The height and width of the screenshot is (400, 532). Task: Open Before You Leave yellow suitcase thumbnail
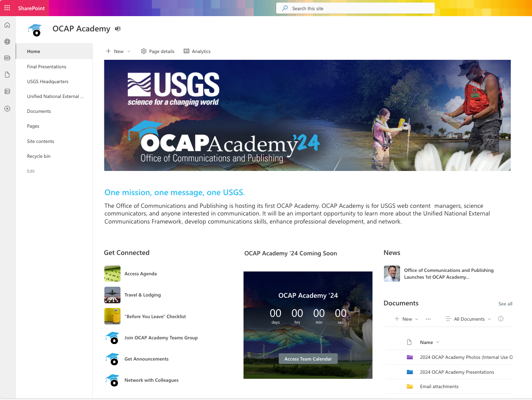click(x=112, y=316)
